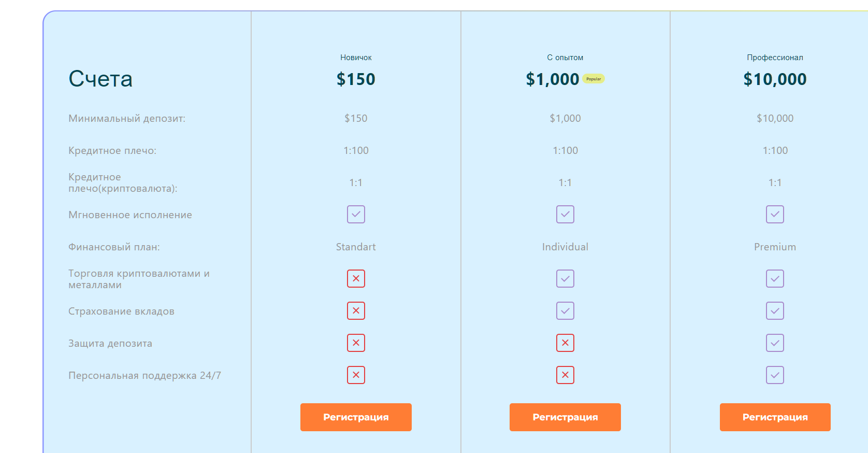Click the red cross for Новичок crypto trading

[356, 279]
